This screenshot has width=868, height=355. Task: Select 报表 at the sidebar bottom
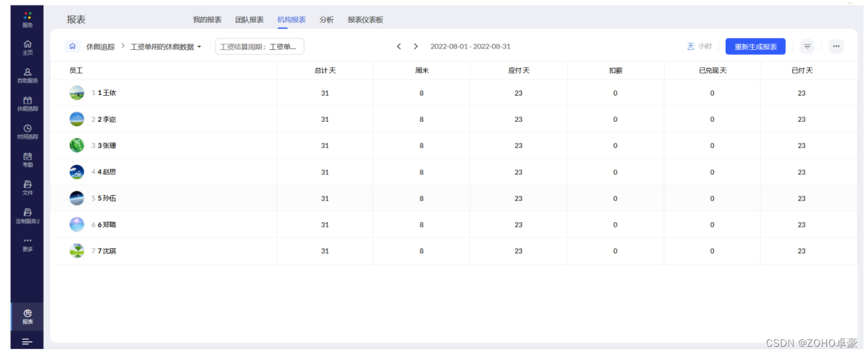pyautogui.click(x=27, y=317)
